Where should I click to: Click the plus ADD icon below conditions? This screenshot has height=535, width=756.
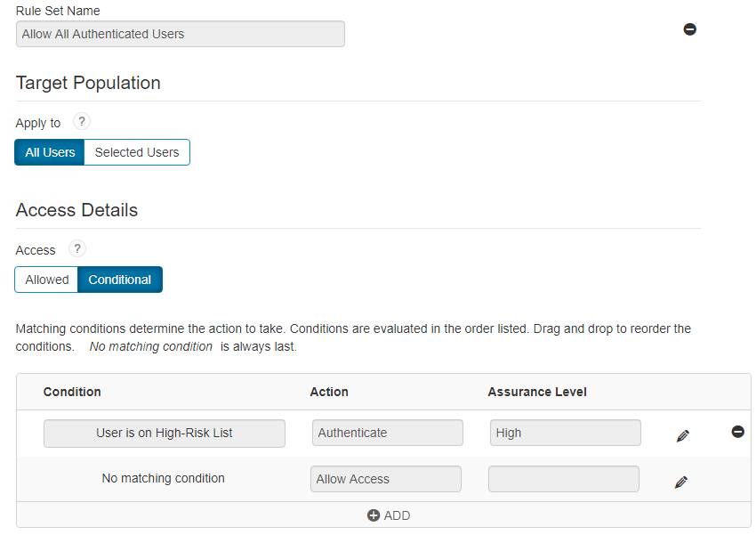coord(374,515)
